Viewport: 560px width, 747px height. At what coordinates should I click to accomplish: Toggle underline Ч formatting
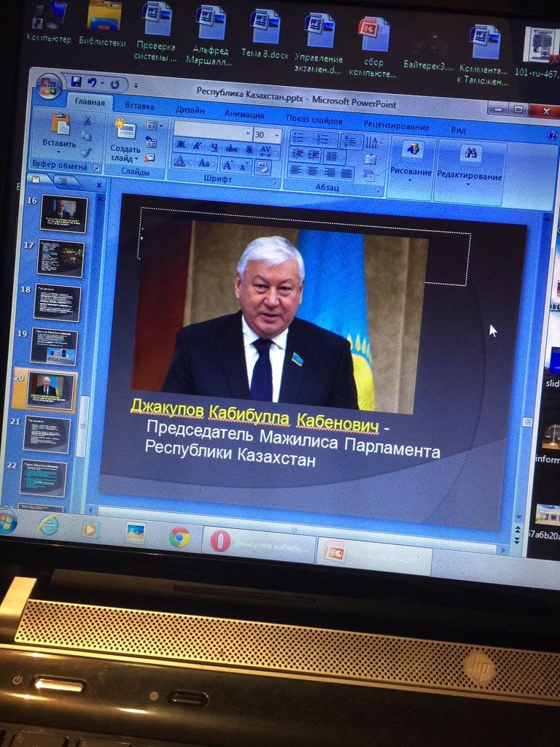click(214, 147)
